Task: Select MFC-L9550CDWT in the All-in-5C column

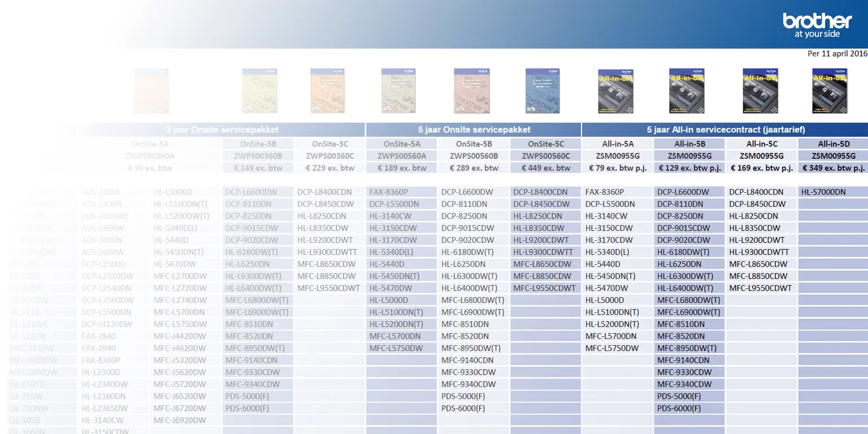Action: [x=761, y=288]
